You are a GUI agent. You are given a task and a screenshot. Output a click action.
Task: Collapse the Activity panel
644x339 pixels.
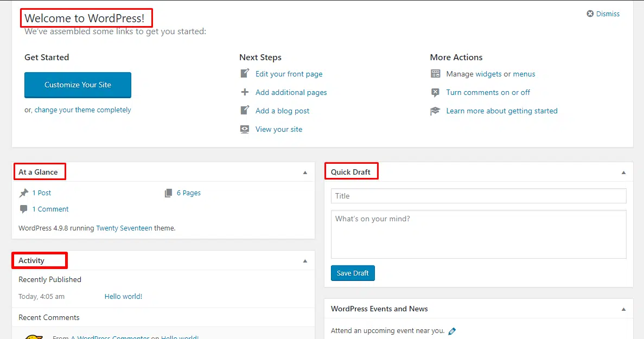pos(305,260)
